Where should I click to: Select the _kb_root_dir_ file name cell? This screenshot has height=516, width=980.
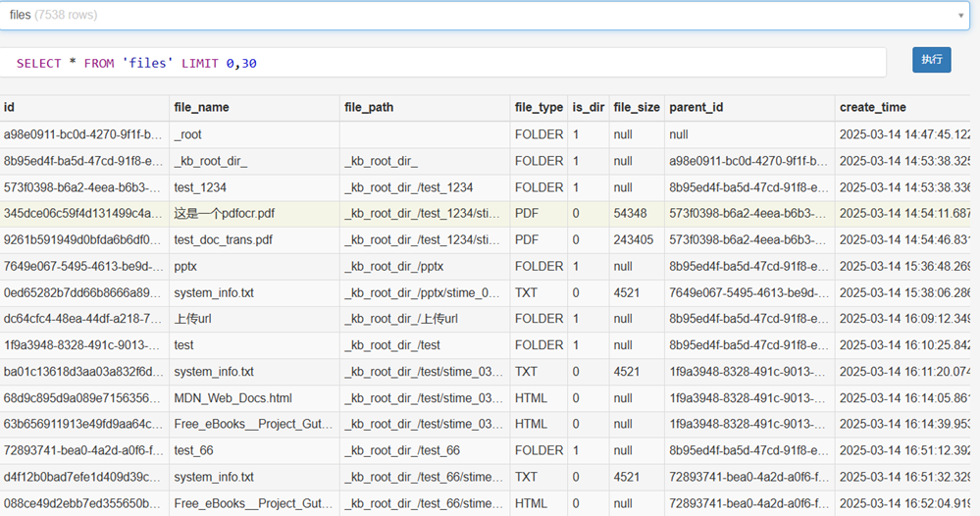tap(211, 161)
